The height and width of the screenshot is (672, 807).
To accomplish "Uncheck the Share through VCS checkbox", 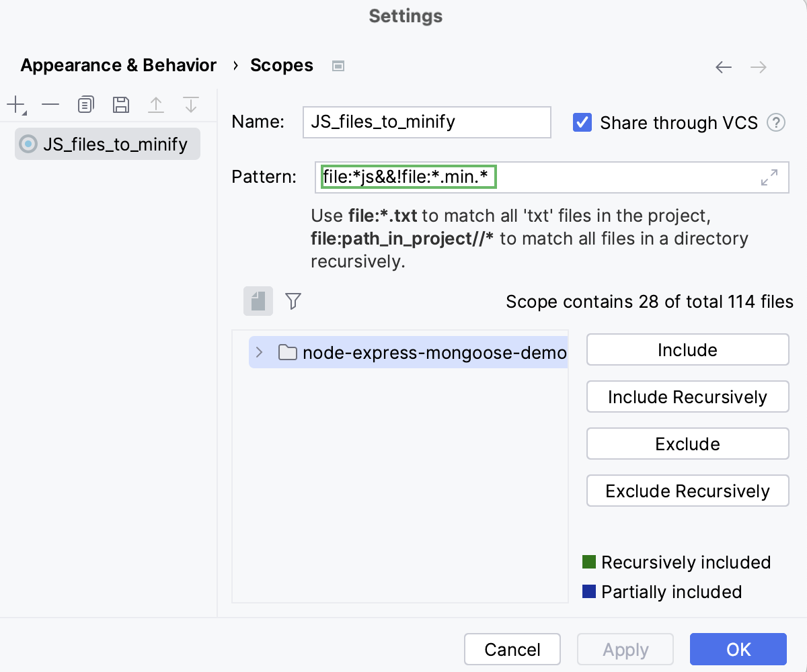I will (x=582, y=123).
